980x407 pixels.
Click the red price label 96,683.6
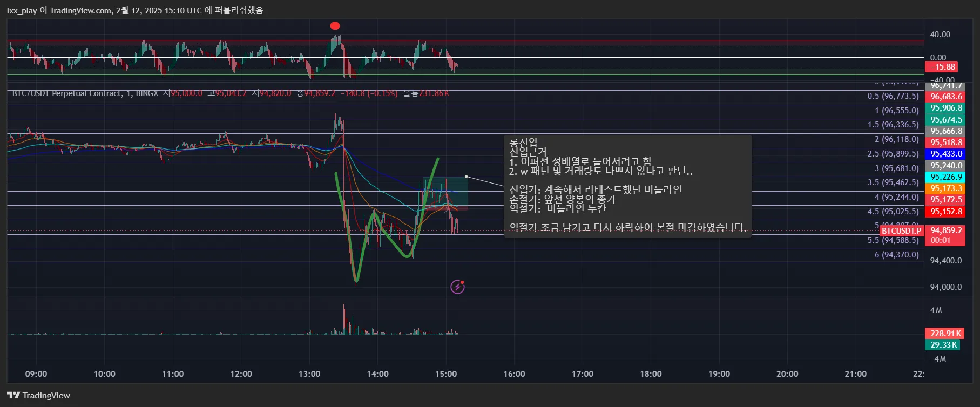tap(946, 97)
